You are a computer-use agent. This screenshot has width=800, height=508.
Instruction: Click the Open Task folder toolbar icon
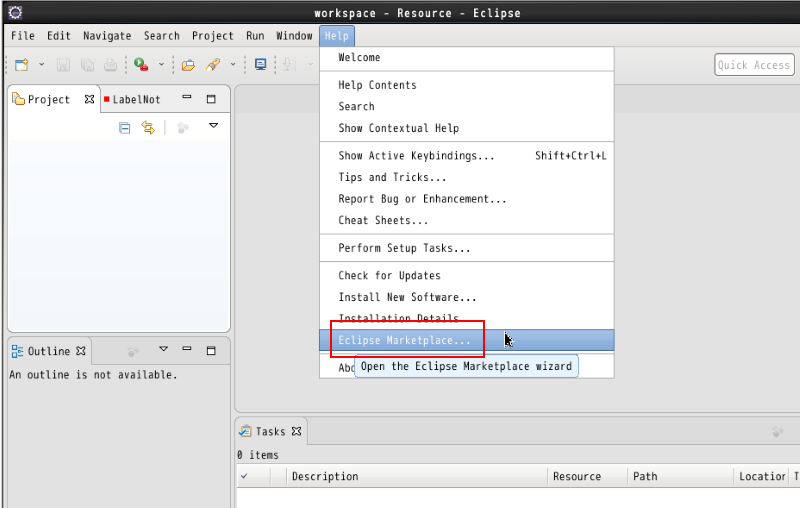coord(188,65)
